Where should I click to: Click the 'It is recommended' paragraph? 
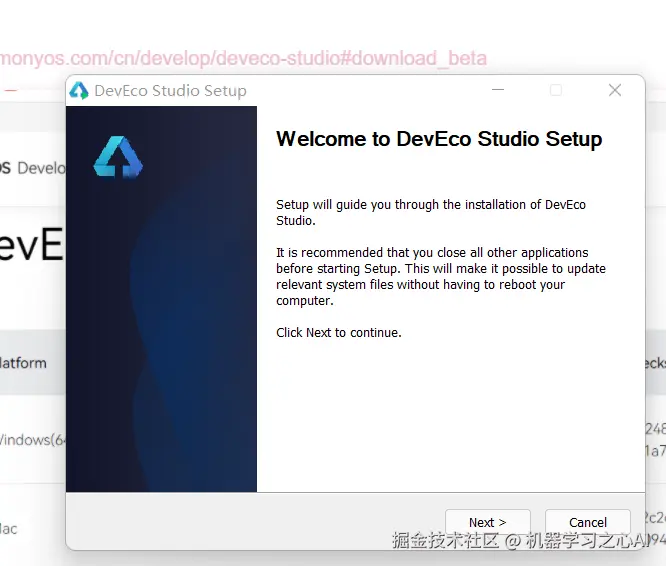pyautogui.click(x=440, y=276)
